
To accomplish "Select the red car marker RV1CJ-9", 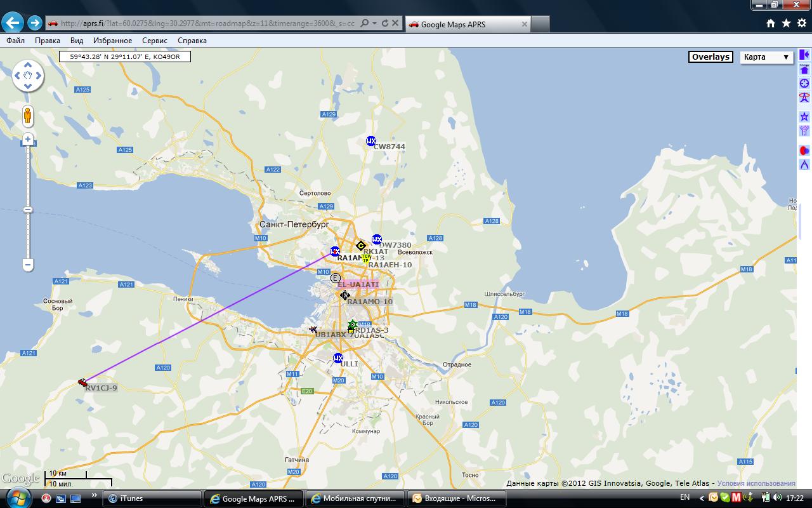I will [x=82, y=382].
